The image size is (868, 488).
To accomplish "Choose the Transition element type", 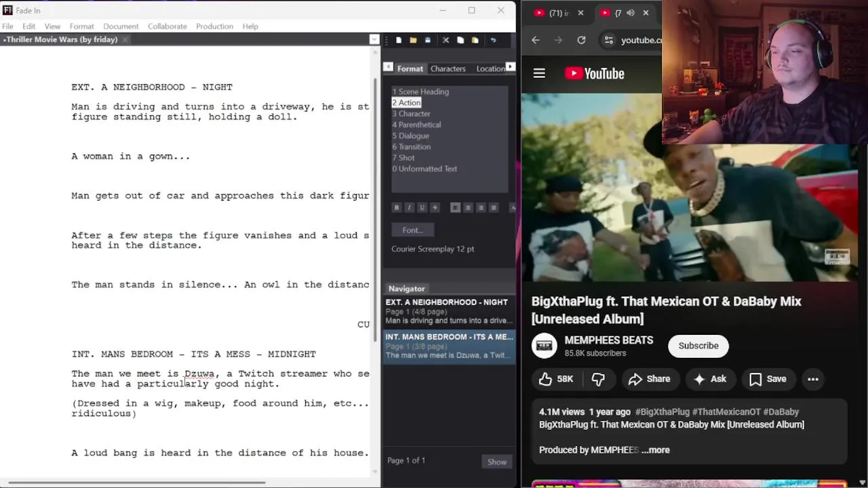I will (x=411, y=146).
